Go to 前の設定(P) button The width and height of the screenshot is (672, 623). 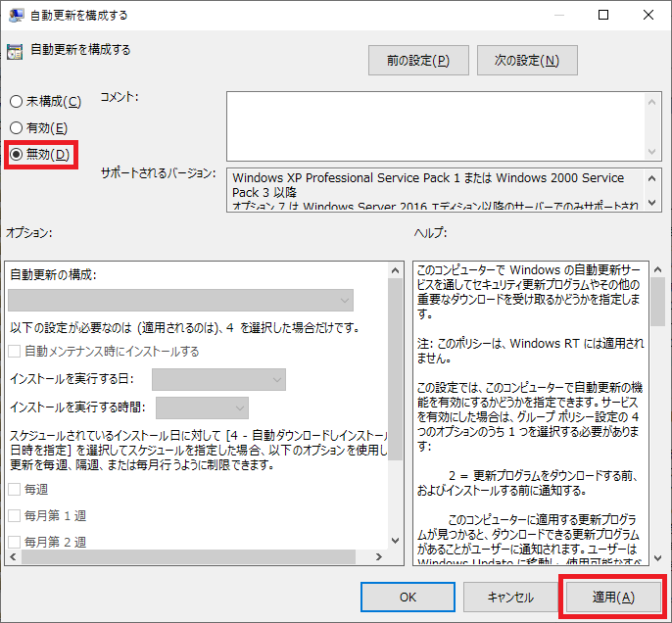(x=418, y=61)
